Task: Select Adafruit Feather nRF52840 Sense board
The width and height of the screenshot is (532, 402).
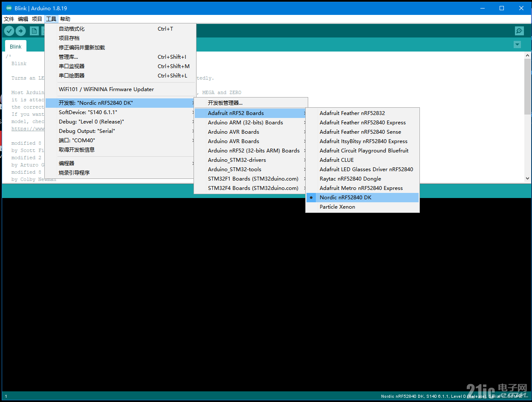Action: (x=363, y=132)
